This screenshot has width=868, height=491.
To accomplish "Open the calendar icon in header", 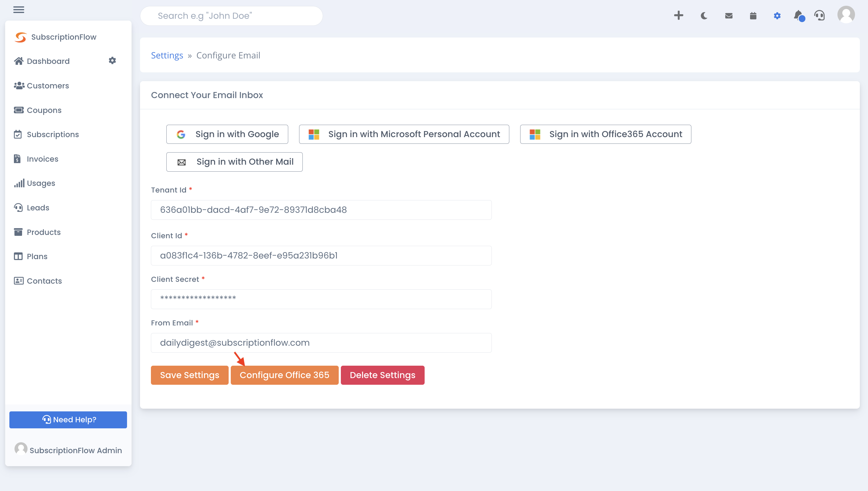I will click(753, 15).
